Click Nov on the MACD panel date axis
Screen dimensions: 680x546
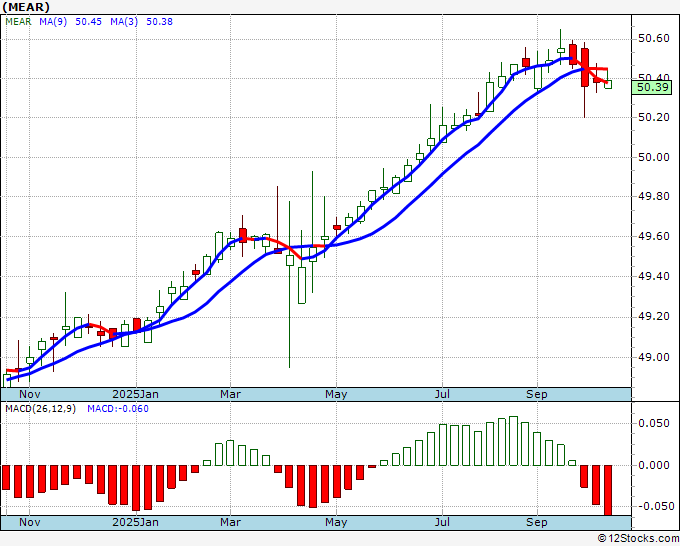pyautogui.click(x=29, y=522)
